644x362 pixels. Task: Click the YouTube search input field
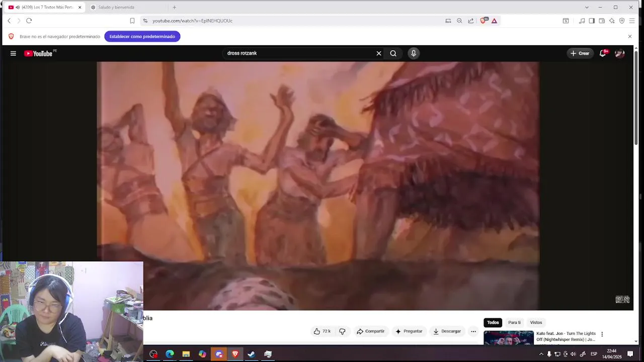tap(299, 53)
